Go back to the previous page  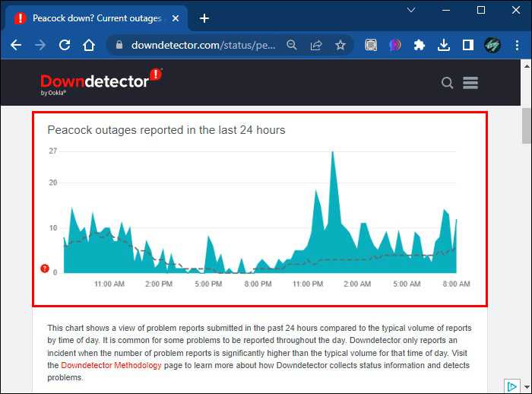(x=16, y=45)
